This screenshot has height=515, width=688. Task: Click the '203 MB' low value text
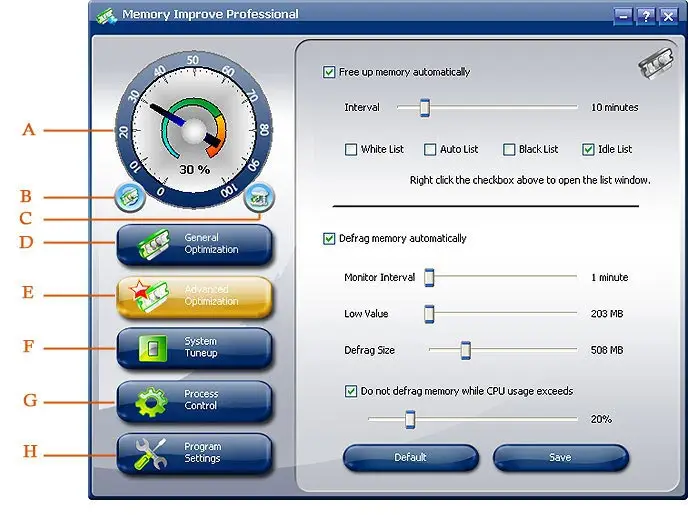[x=607, y=314]
